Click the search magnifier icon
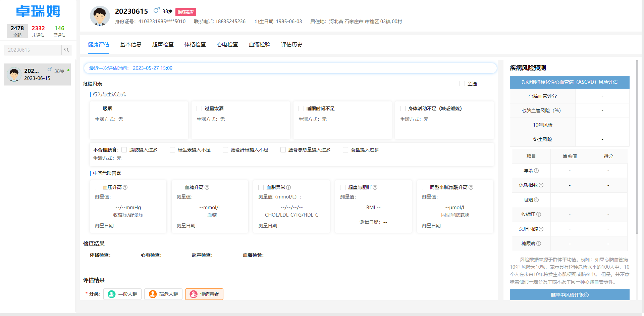Screen dimensions: 644x316 [x=66, y=50]
